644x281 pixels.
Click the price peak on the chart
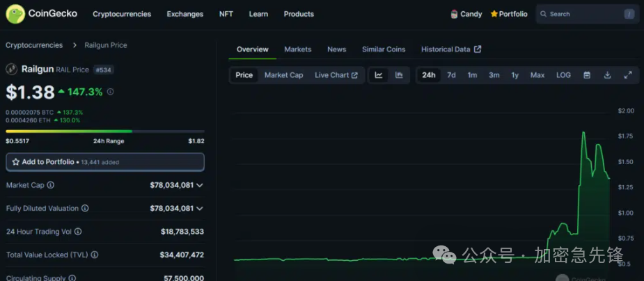[x=583, y=132]
